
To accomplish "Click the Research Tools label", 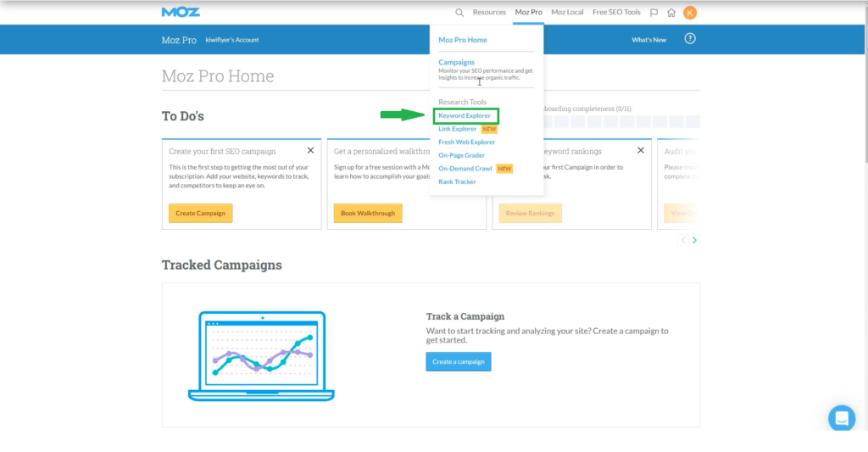I will point(462,102).
